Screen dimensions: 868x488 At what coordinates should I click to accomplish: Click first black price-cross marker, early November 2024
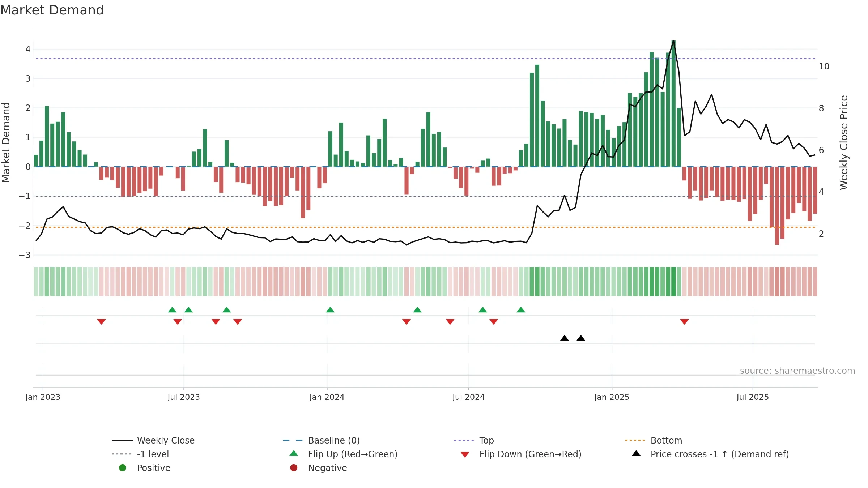click(565, 338)
